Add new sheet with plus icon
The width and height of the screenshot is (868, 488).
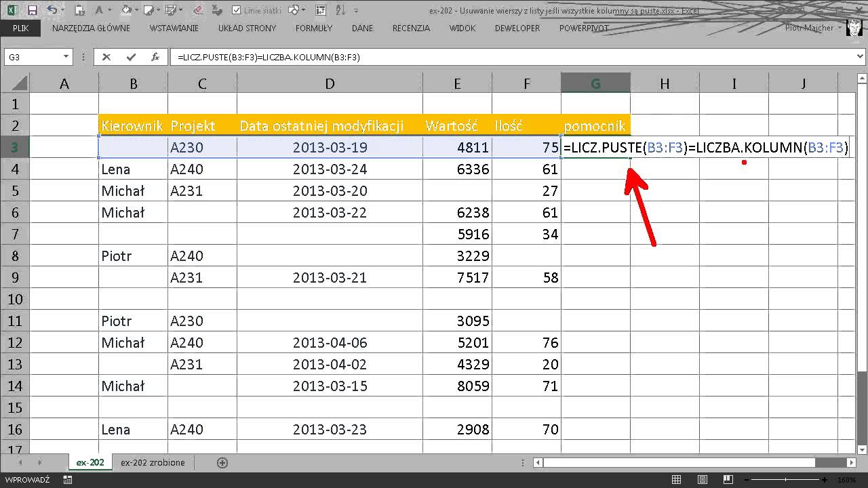coord(222,463)
